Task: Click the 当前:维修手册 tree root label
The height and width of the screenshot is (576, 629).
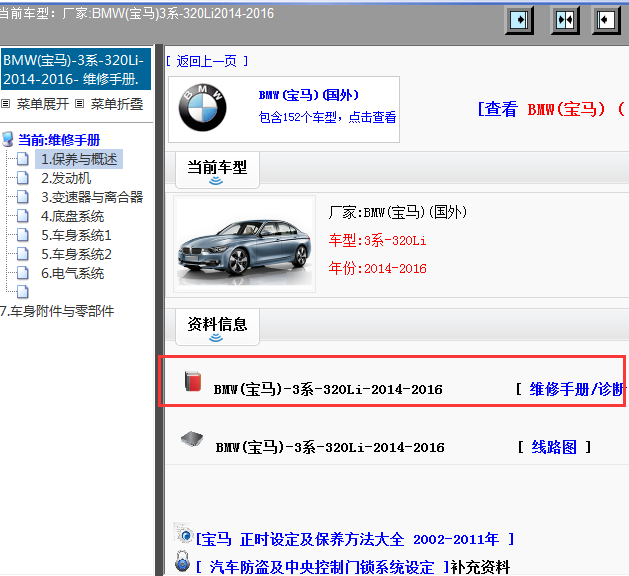Action: (x=59, y=140)
